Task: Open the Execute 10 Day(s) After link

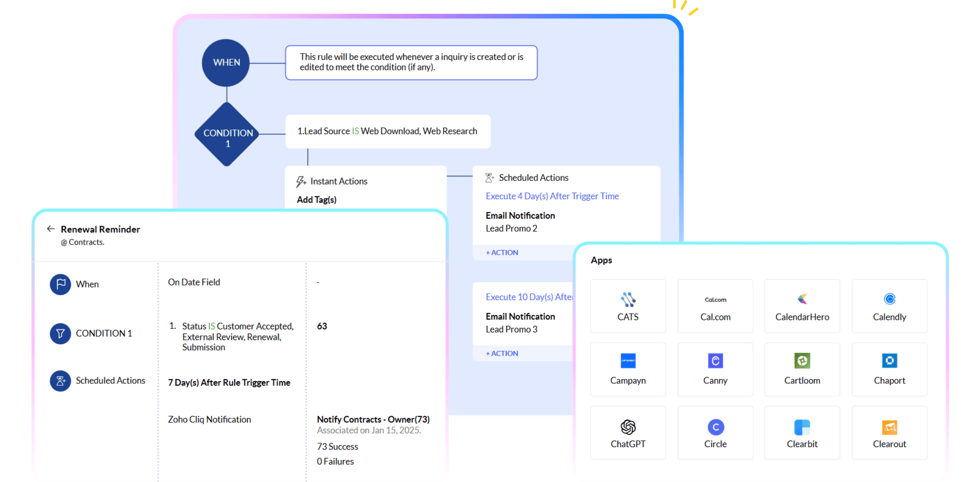Action: pos(529,297)
